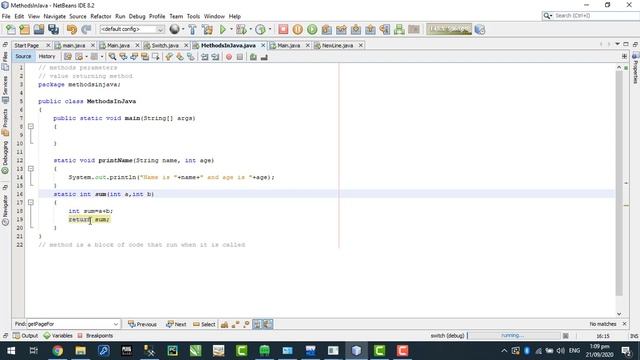
Task: Open the Projects sidebar panel
Action: (x=5, y=122)
